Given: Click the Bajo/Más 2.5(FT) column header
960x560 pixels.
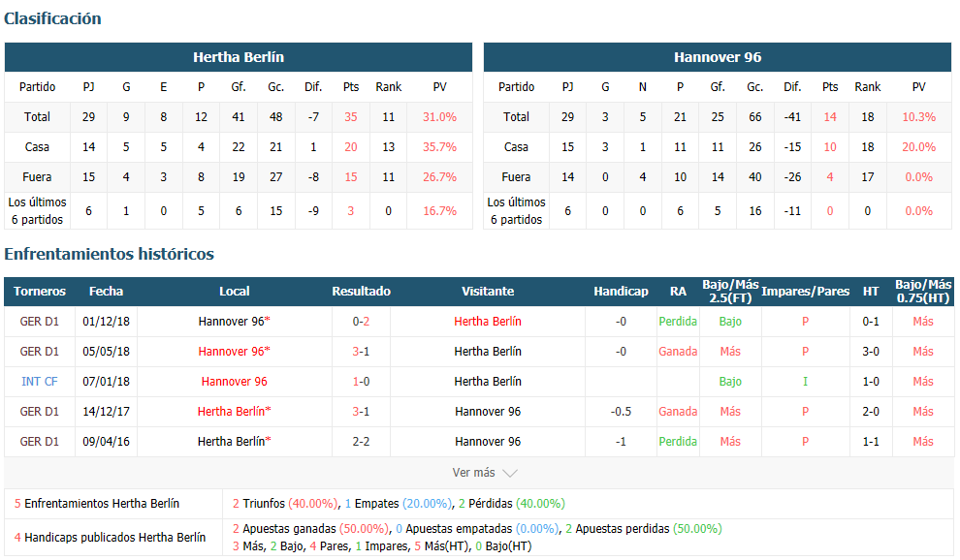Looking at the screenshot, I should point(730,292).
